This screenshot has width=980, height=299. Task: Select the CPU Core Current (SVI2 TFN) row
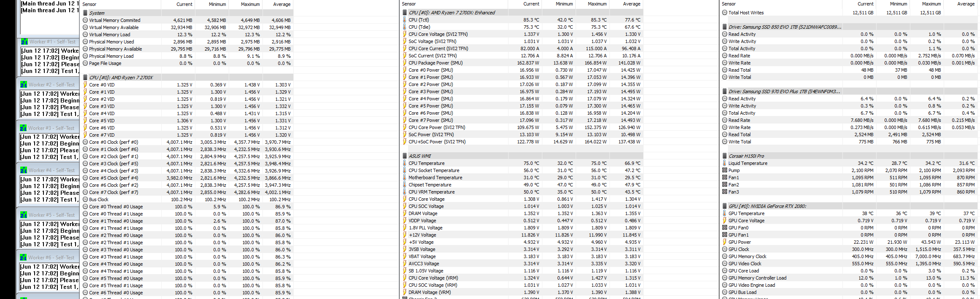click(522, 48)
